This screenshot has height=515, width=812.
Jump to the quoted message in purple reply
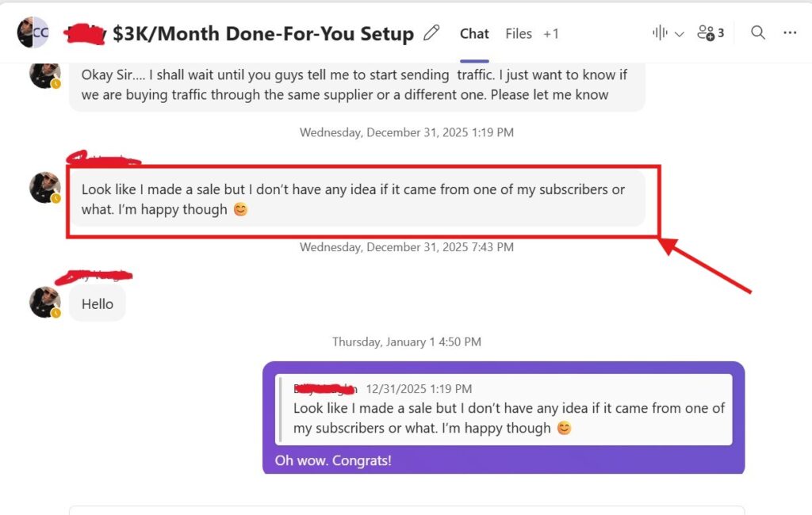coord(504,409)
